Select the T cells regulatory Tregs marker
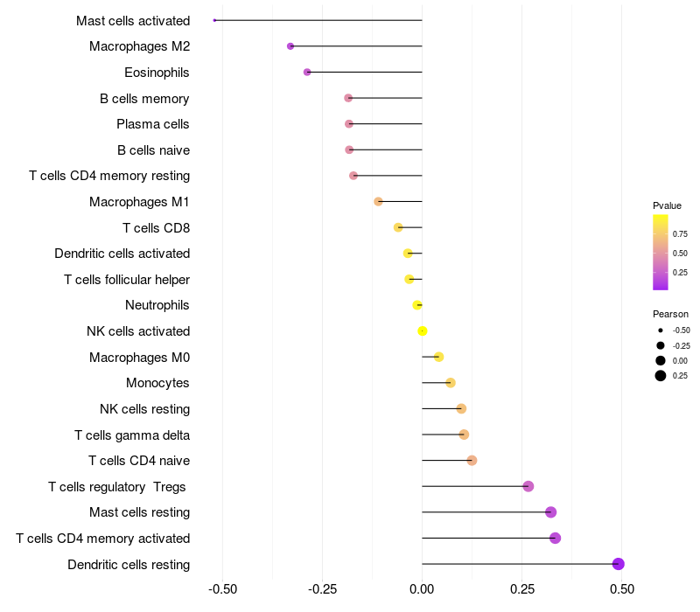The image size is (700, 612). [x=528, y=486]
